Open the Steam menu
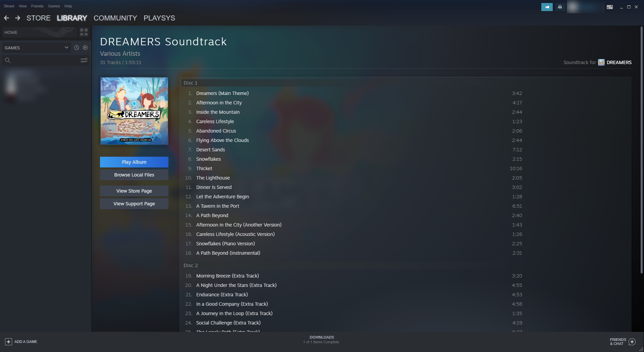Viewport: 644px width, 352px height. [x=9, y=6]
